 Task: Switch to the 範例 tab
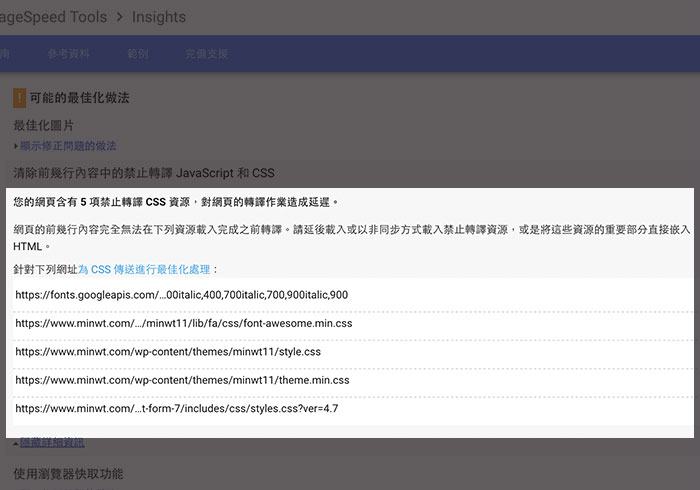[137, 54]
